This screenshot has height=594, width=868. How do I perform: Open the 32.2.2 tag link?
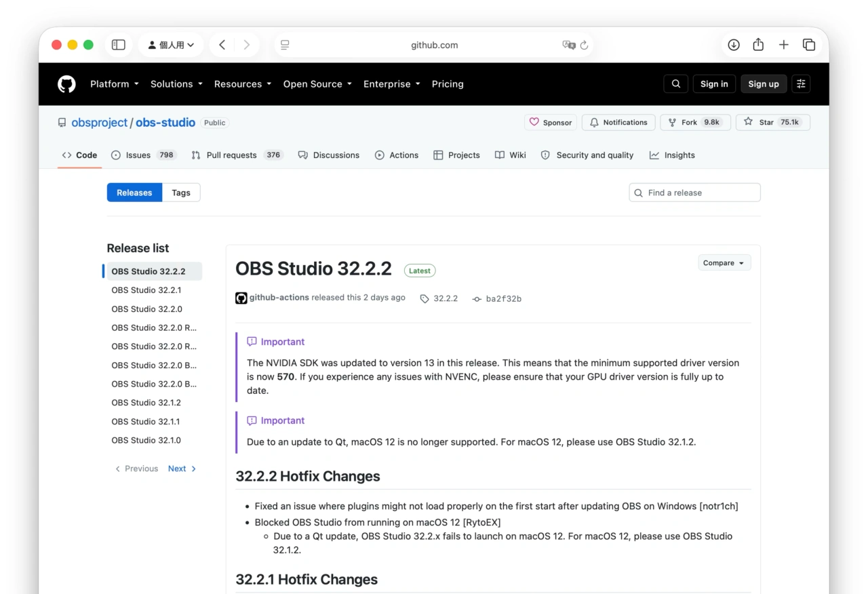point(439,298)
